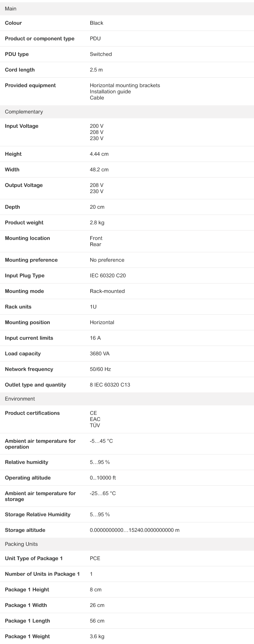The width and height of the screenshot is (254, 644).
Task: Click the Complementary section header
Action: (127, 112)
